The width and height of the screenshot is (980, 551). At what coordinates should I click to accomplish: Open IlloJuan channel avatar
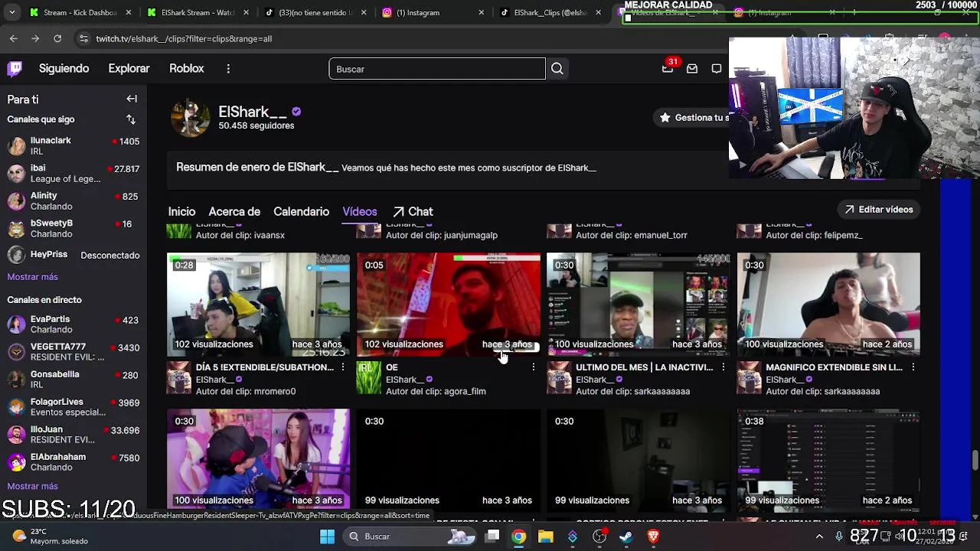[x=16, y=435]
